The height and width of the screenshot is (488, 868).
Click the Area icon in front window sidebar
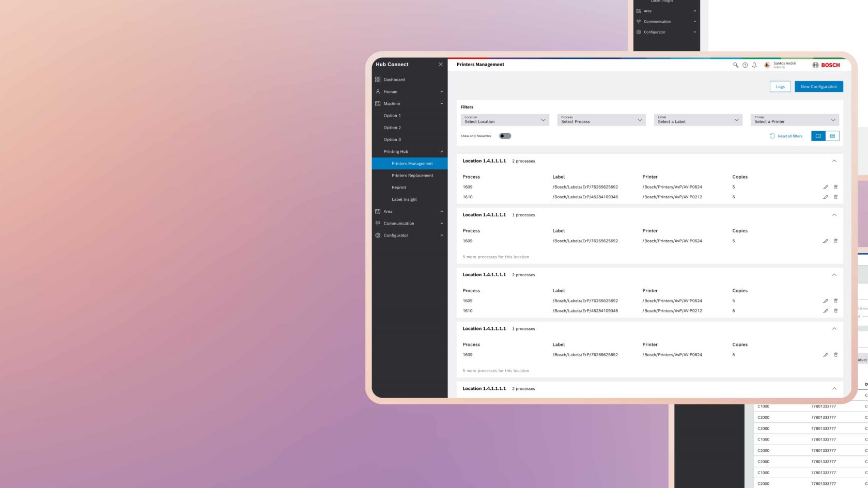click(x=378, y=211)
